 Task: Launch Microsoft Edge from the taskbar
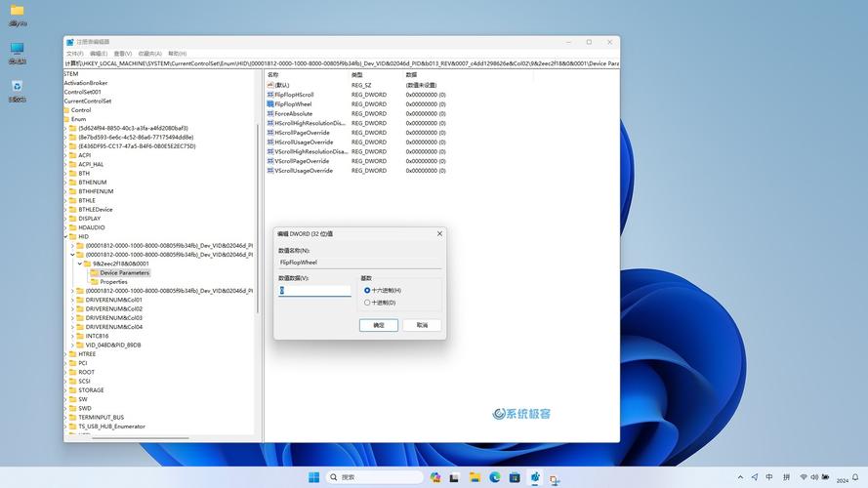click(x=494, y=477)
